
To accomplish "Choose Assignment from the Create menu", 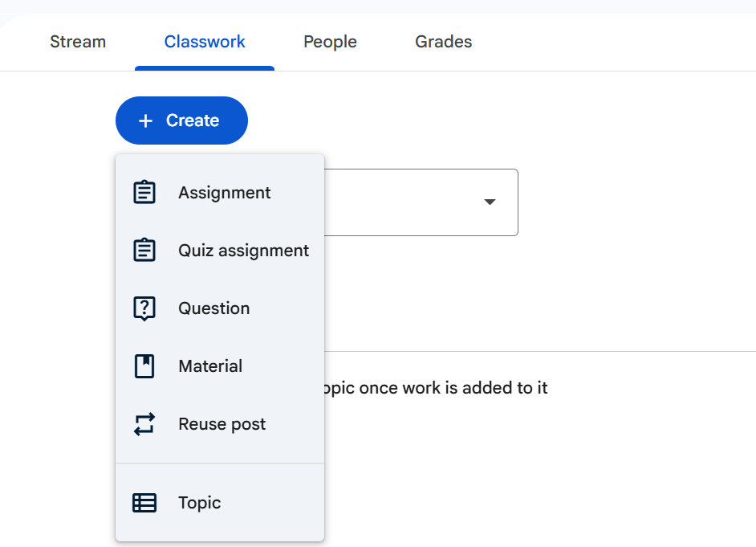I will pos(225,193).
